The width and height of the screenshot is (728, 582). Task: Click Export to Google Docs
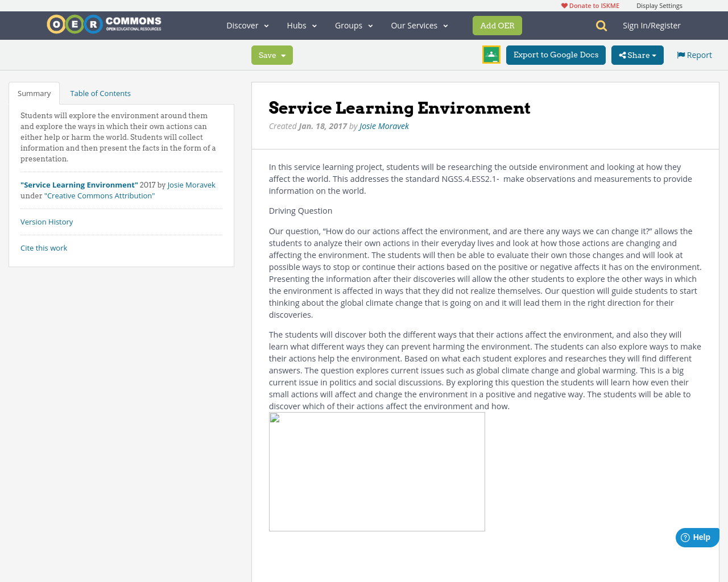pyautogui.click(x=556, y=55)
